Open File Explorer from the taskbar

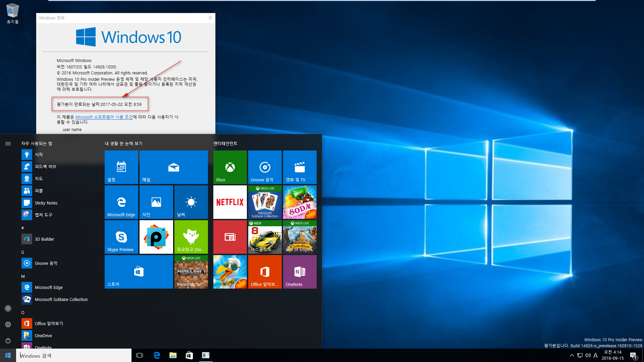coord(173,355)
